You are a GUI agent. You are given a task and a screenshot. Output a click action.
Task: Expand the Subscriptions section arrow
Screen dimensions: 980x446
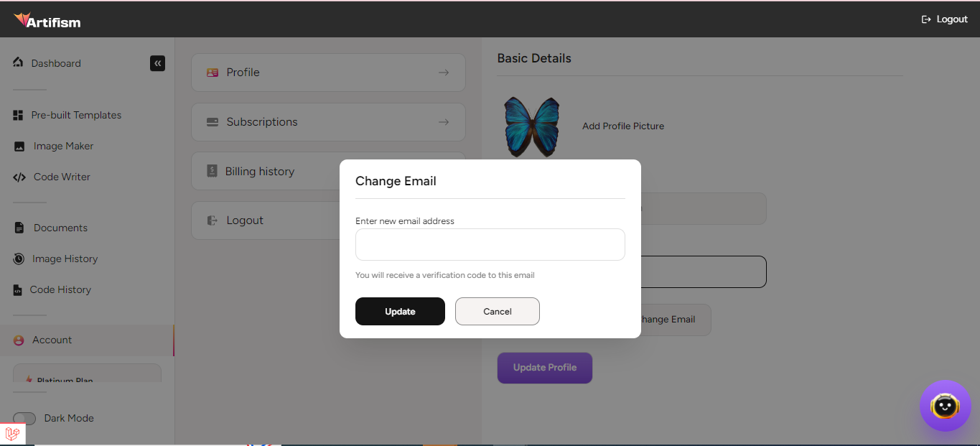click(x=444, y=122)
